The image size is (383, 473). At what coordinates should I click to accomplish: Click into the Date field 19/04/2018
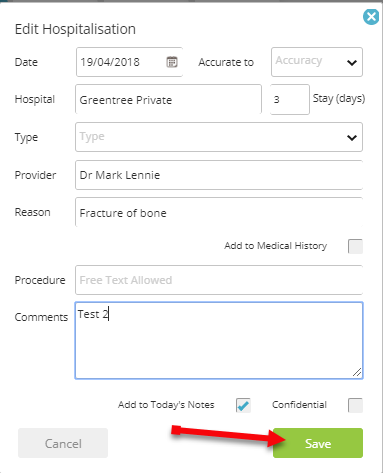click(x=129, y=62)
